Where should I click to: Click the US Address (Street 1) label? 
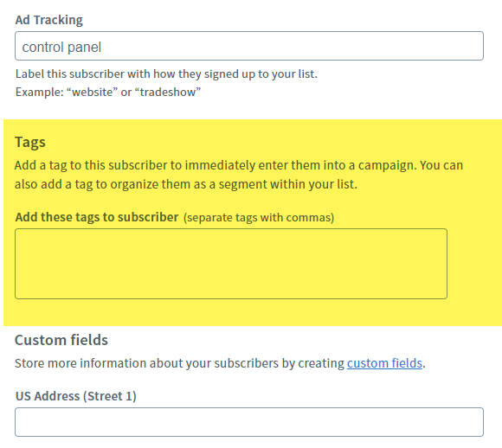click(76, 396)
